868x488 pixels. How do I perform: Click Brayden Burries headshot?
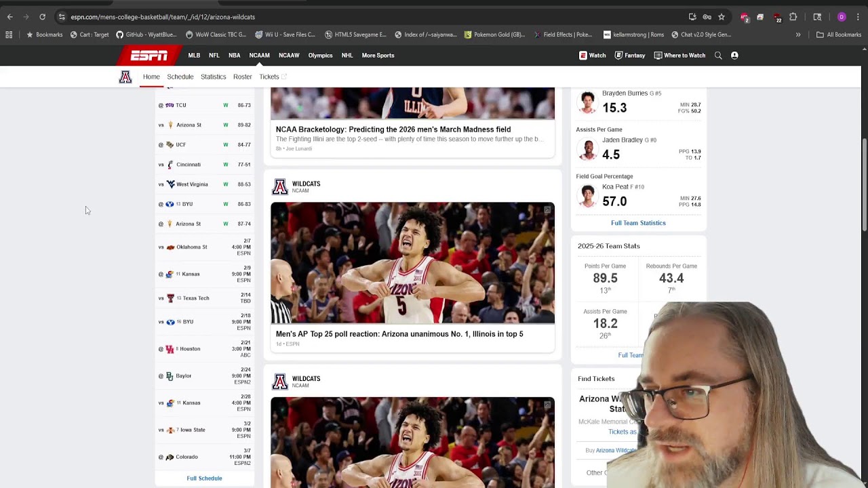click(587, 103)
